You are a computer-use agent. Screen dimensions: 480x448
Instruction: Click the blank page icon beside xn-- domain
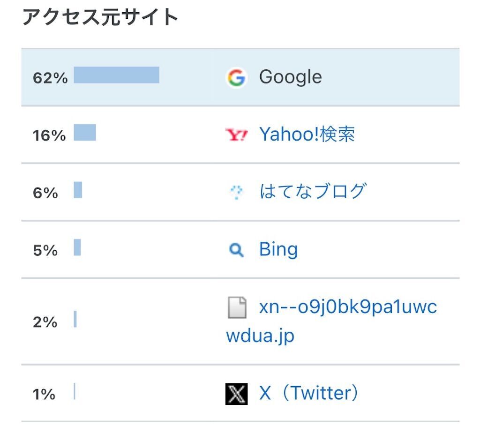tap(237, 307)
